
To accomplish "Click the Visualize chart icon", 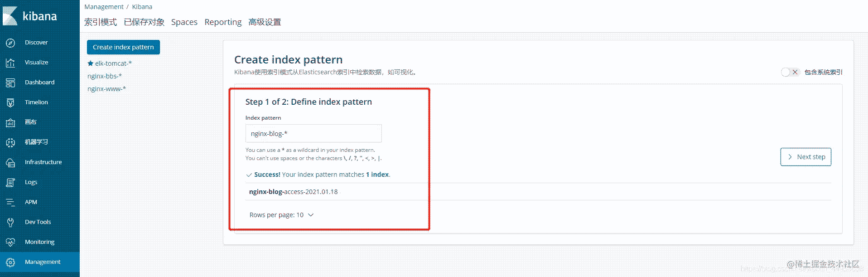I will click(10, 63).
